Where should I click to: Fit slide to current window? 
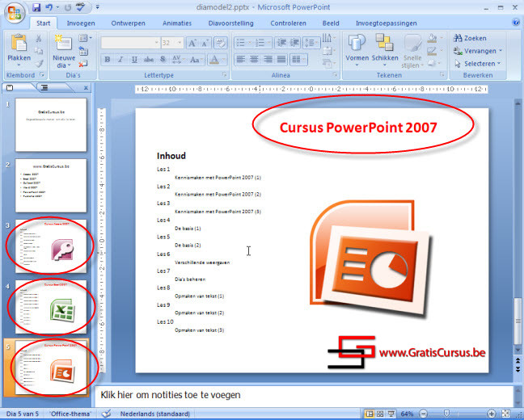[x=505, y=414]
